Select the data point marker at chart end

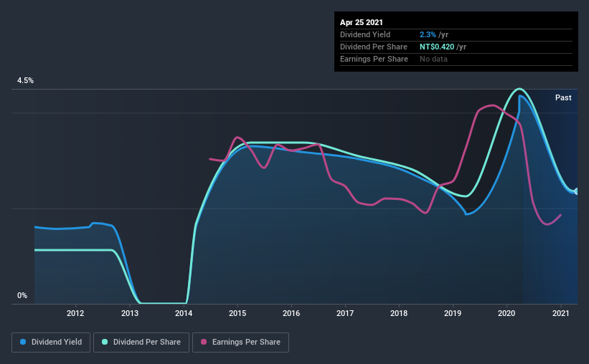coord(577,191)
